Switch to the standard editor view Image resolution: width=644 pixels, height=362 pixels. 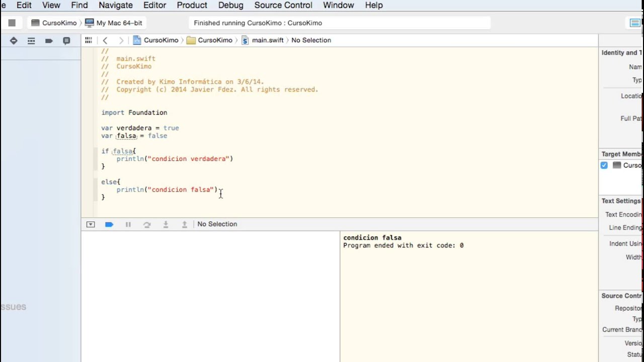pos(635,23)
